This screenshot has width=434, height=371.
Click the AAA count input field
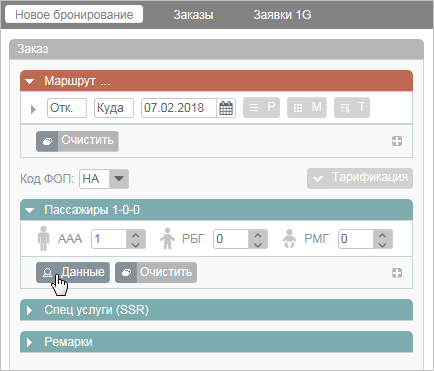(109, 239)
